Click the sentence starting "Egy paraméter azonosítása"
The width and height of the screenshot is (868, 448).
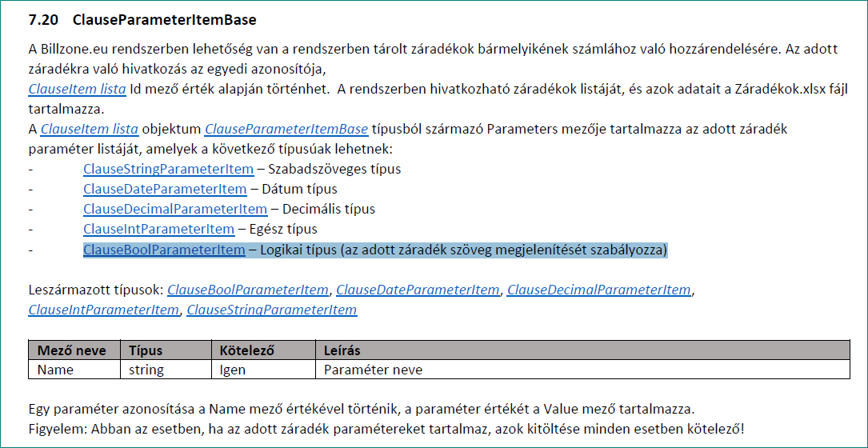362,410
